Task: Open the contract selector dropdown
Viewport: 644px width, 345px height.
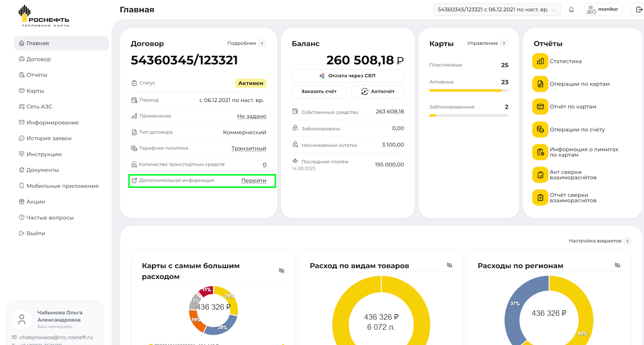Action: coord(497,10)
